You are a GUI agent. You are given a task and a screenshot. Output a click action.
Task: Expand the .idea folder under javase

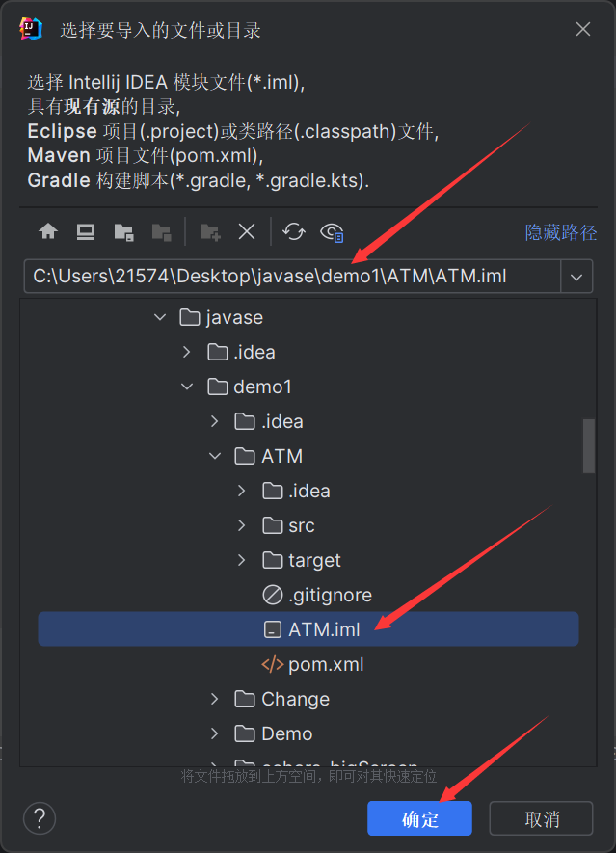187,352
